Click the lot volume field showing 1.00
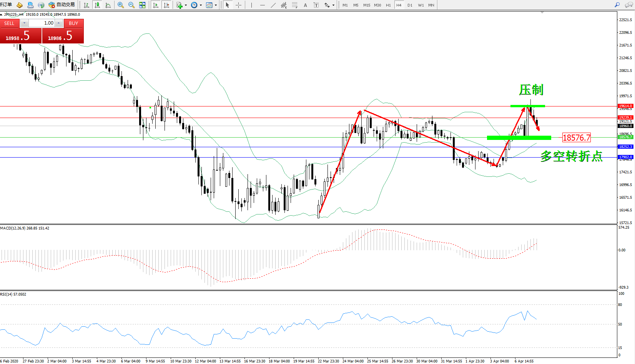 pyautogui.click(x=42, y=23)
